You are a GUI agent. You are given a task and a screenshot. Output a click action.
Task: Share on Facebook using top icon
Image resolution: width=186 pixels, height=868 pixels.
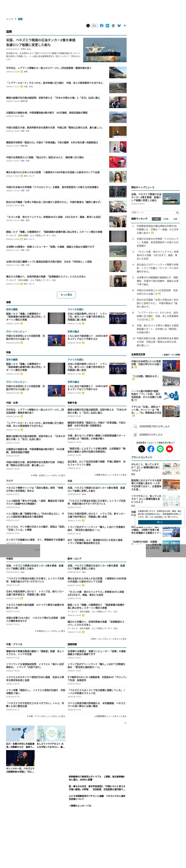[x=102, y=26]
